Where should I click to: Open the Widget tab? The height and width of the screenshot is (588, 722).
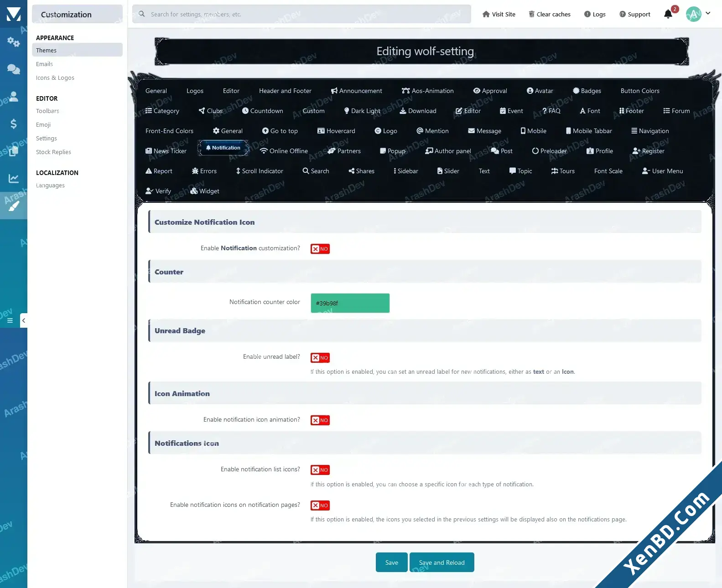(x=205, y=191)
